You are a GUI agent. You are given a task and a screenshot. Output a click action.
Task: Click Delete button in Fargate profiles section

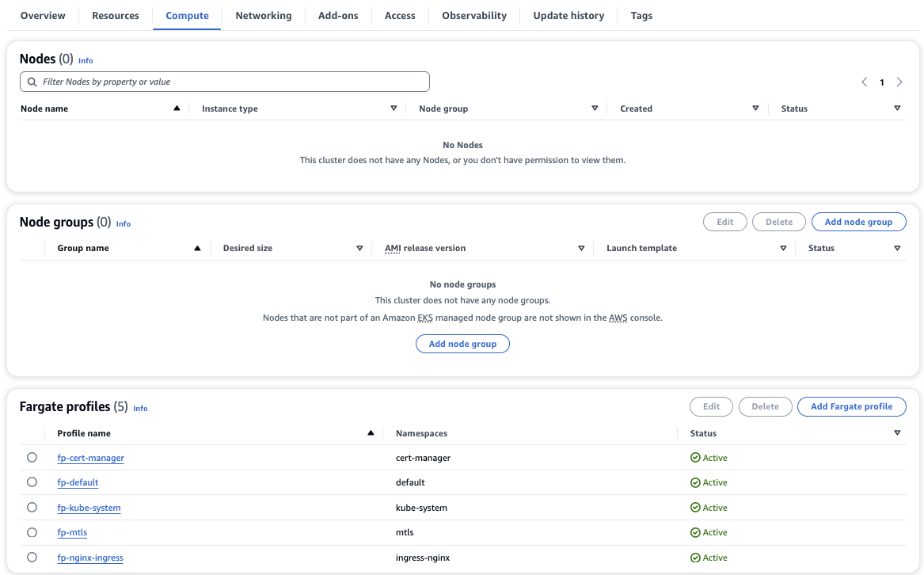coord(765,406)
